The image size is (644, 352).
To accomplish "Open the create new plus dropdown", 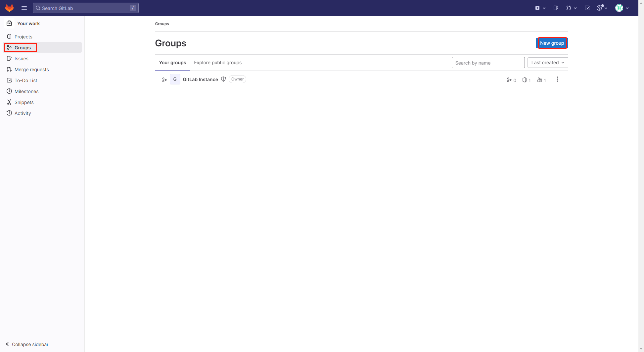I will (x=540, y=8).
